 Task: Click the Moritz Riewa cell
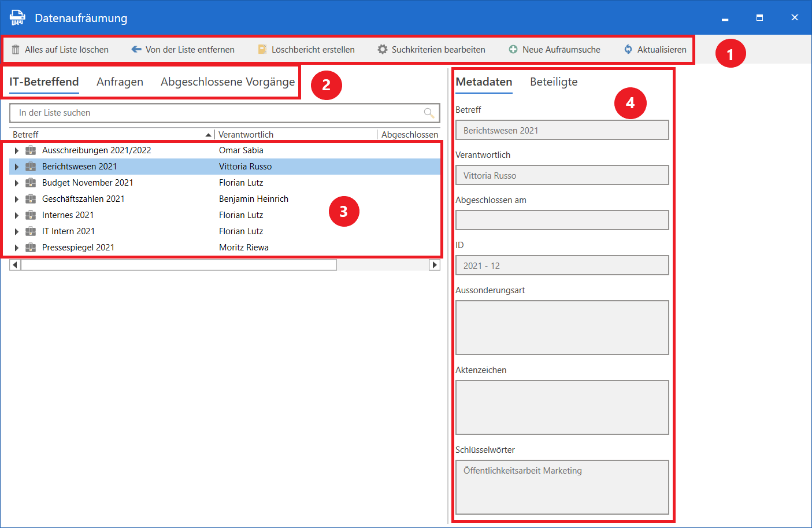[x=244, y=248]
